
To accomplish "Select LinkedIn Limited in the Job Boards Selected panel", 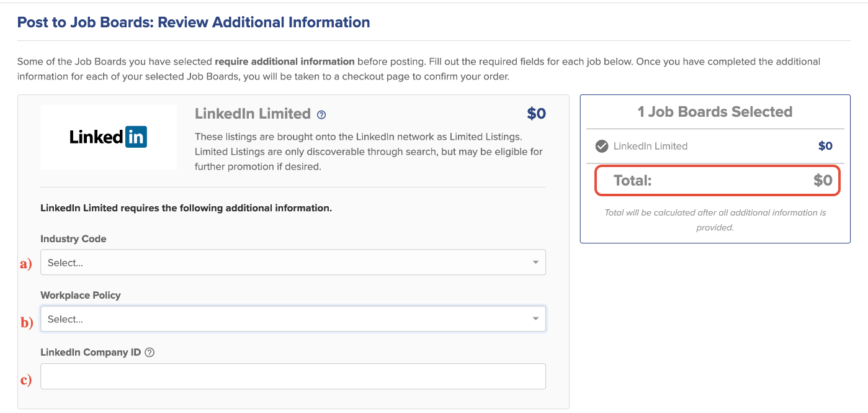I will tap(650, 147).
